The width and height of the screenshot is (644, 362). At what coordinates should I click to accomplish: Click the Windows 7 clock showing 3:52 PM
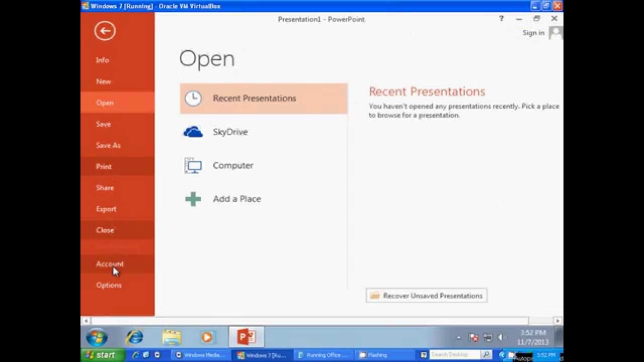[x=533, y=333]
